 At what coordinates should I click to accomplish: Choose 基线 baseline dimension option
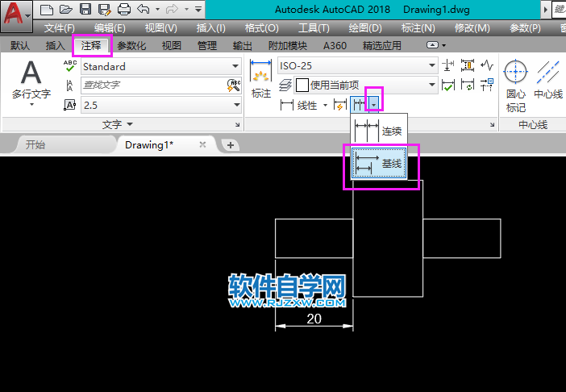(x=379, y=163)
